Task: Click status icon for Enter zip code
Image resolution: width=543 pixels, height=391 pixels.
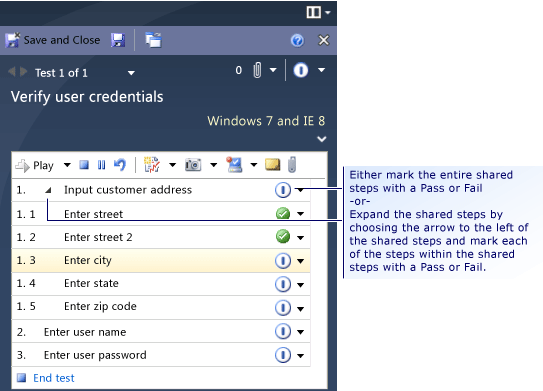Action: [x=283, y=308]
